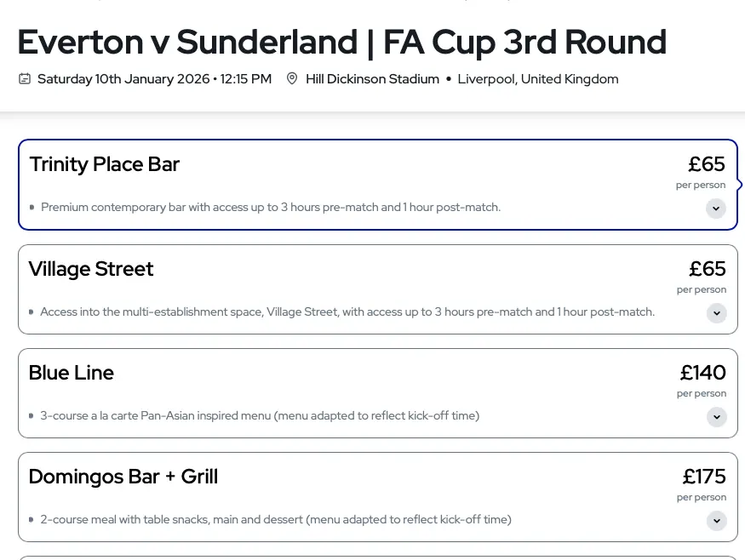
Task: Select the Trinity Place Bar package
Action: point(105,164)
